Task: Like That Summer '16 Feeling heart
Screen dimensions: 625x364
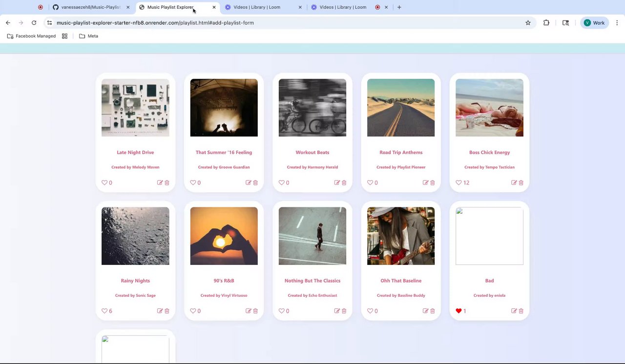Action: coord(193,182)
